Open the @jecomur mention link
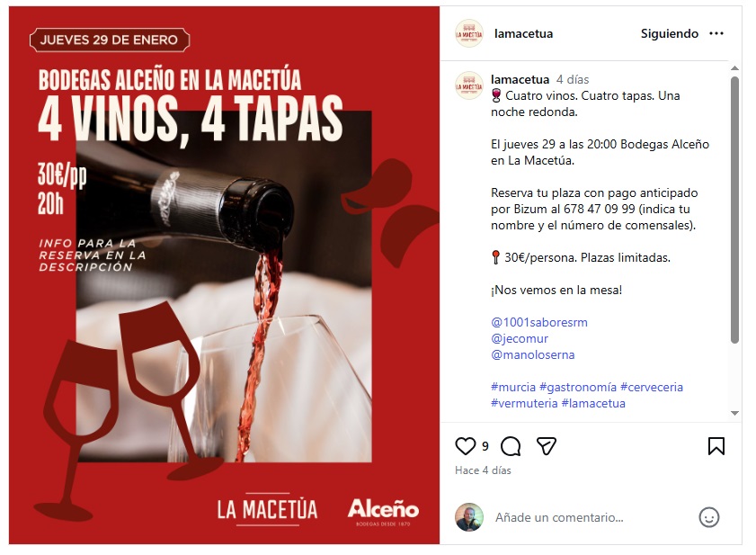 (x=520, y=338)
